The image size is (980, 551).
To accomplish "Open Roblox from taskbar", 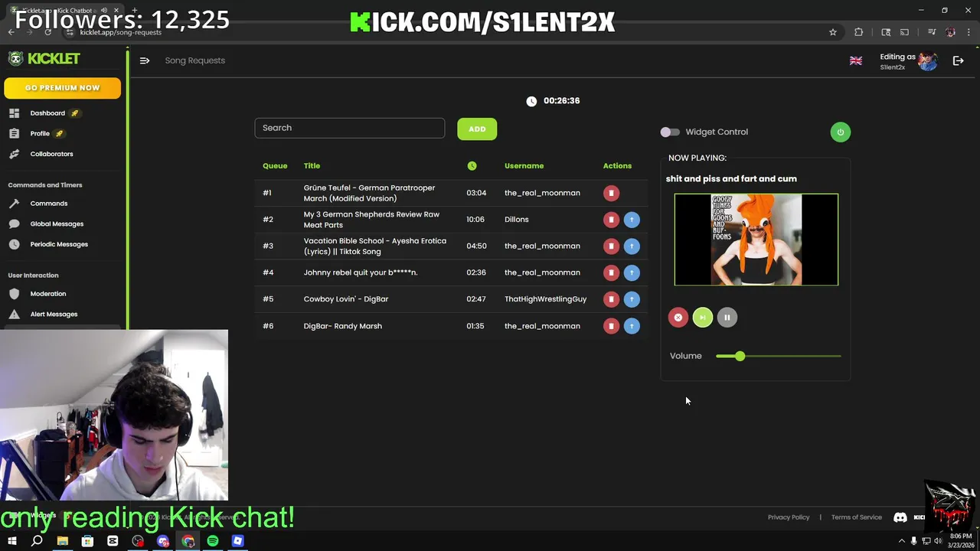I will pyautogui.click(x=238, y=541).
